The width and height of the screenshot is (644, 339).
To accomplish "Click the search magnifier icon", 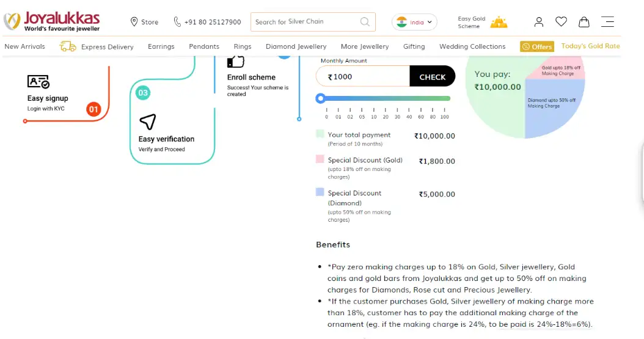I will (365, 22).
